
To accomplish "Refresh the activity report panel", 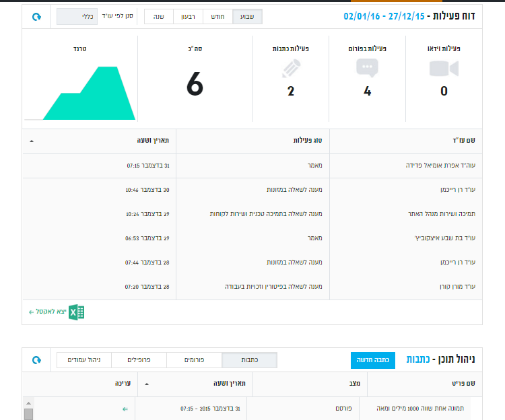I will pos(36,16).
